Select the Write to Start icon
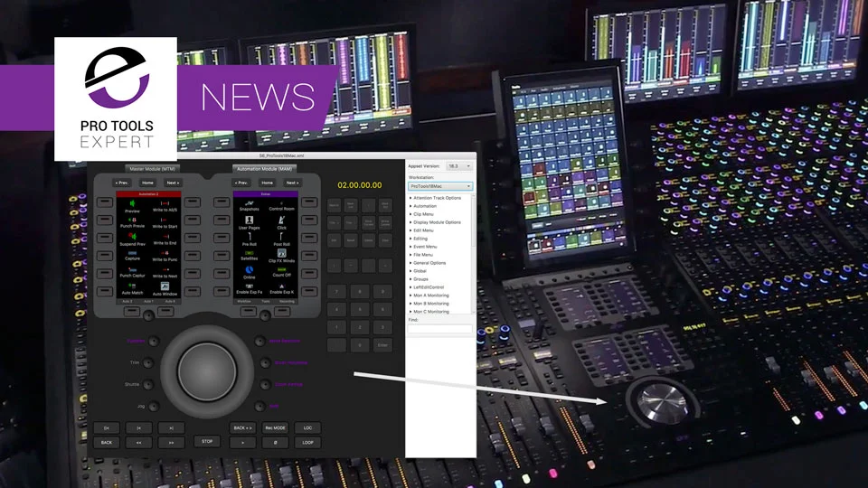The width and height of the screenshot is (868, 488). [x=165, y=220]
